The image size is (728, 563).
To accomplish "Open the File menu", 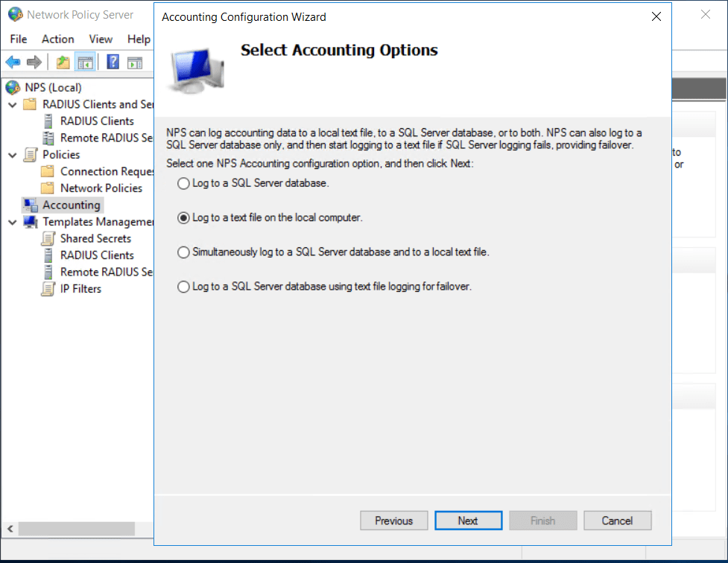I will 19,39.
